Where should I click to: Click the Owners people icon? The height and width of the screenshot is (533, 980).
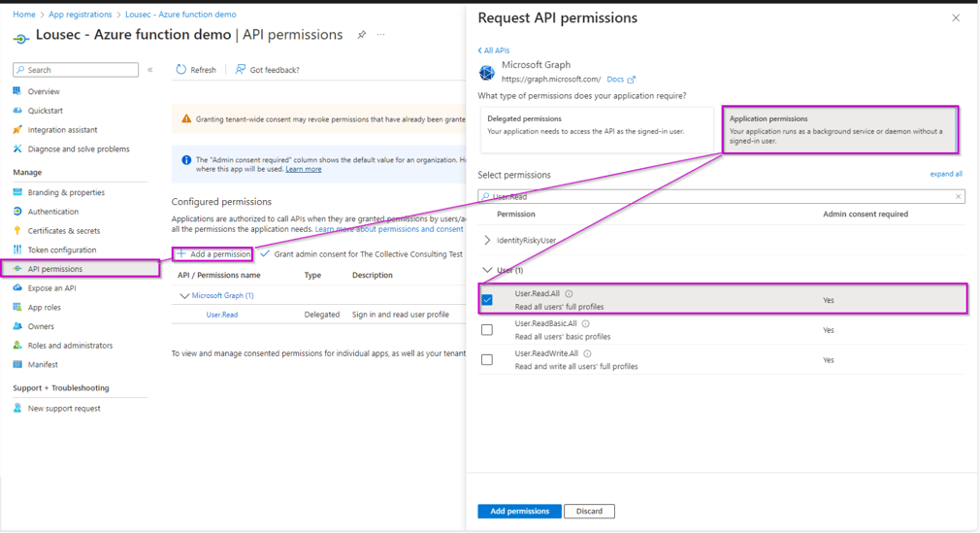pos(16,326)
